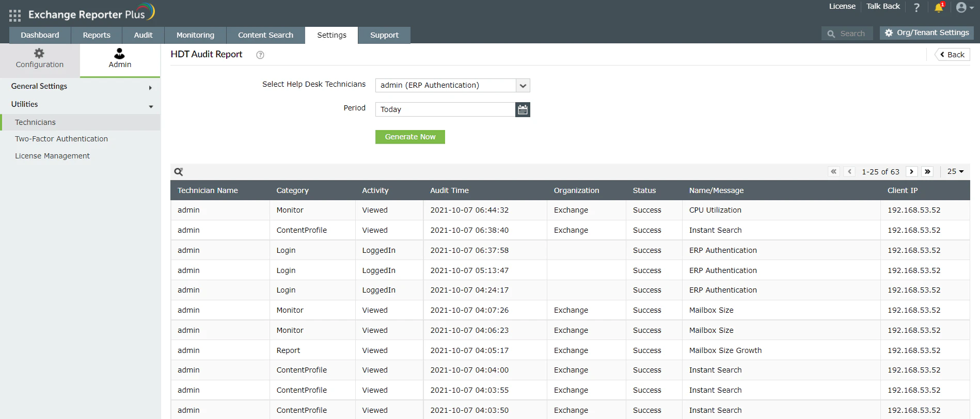980x419 pixels.
Task: Open Two-Factor Authentication settings
Action: coord(61,139)
